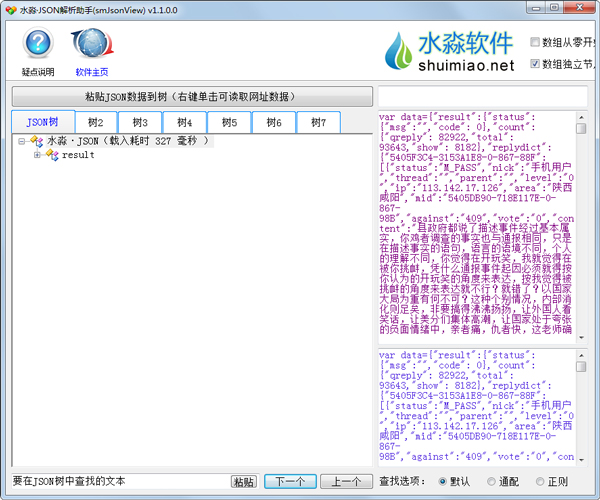Click the lower JSON text scrollbar thumb
Screen dimensions: 600x500
tap(581, 366)
